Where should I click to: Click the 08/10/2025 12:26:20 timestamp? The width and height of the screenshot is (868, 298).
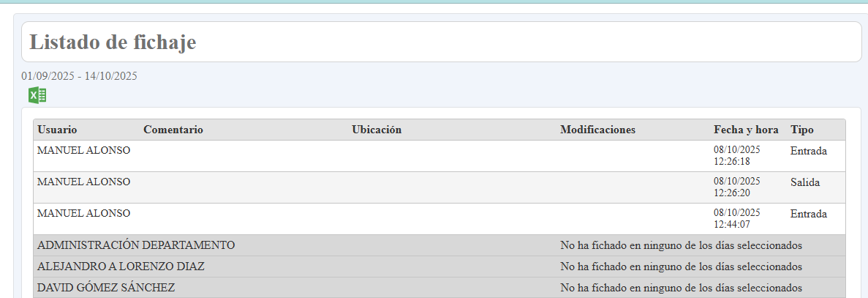pos(737,187)
